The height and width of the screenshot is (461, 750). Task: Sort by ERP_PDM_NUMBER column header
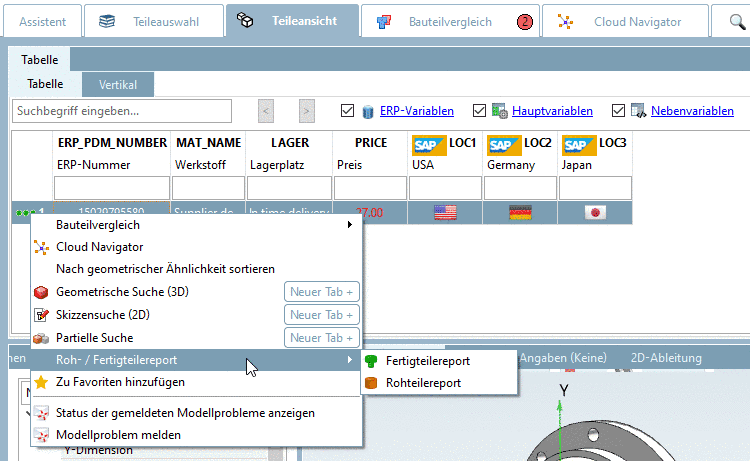click(x=112, y=143)
